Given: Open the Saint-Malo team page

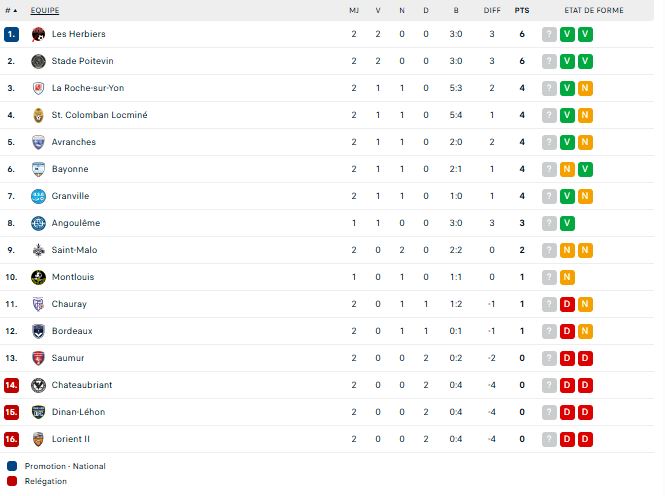Looking at the screenshot, I should (74, 250).
